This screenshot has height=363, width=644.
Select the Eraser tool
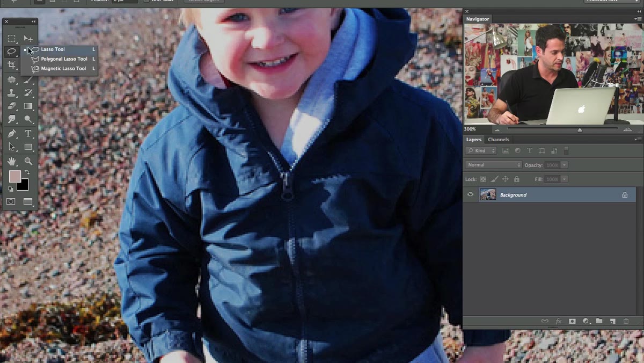point(12,106)
